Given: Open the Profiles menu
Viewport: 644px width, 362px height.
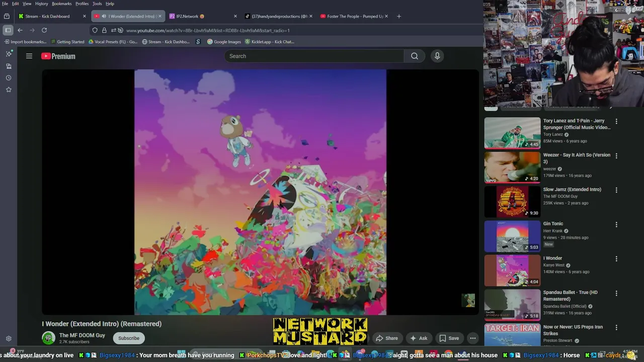Looking at the screenshot, I should [x=82, y=4].
